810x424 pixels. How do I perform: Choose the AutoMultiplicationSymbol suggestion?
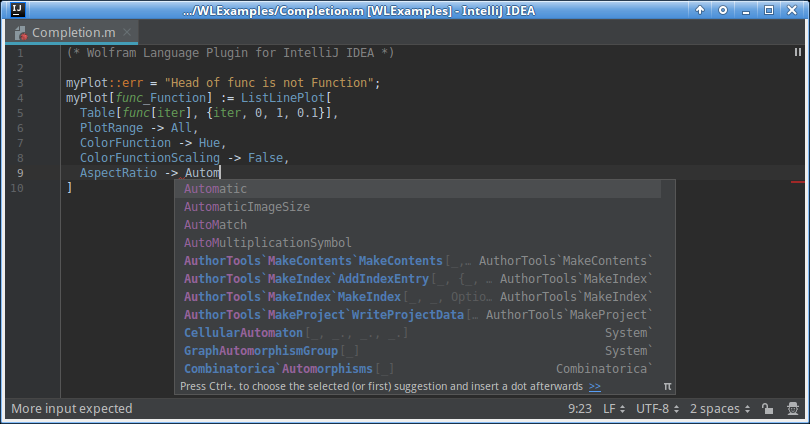[417, 243]
